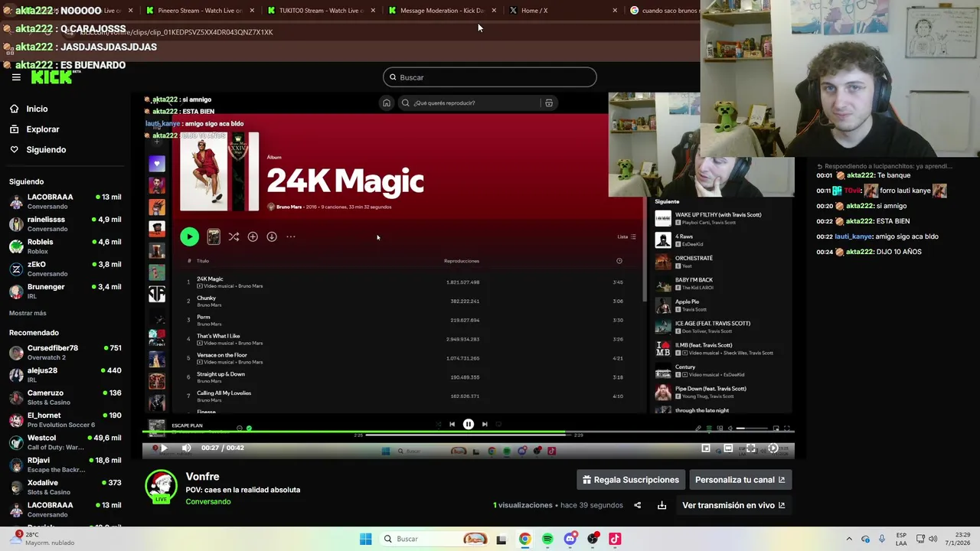Open the clip player settings icon
Viewport: 980px width, 551px height.
point(773,448)
